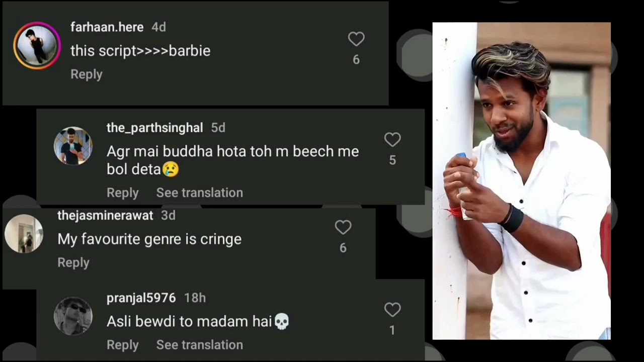Open farhaan.here's profile picture story
The image size is (644, 362).
pos(37,46)
